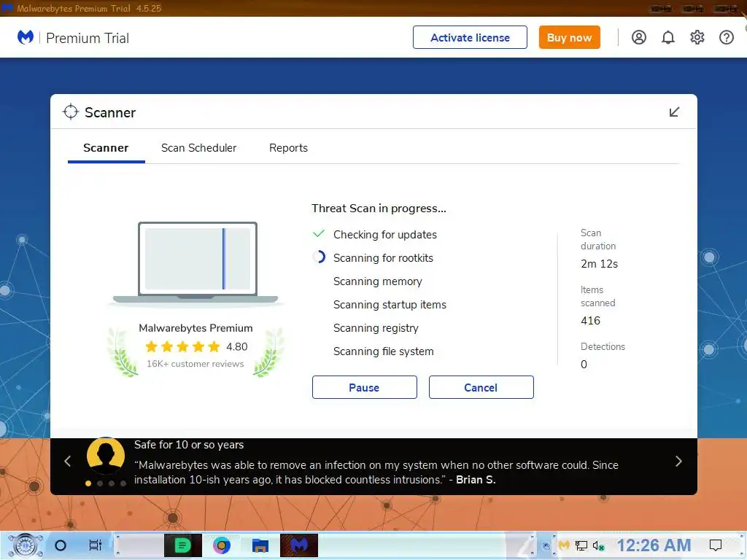This screenshot has height=560, width=747.
Task: Open the Action Center notification icon
Action: click(x=716, y=545)
